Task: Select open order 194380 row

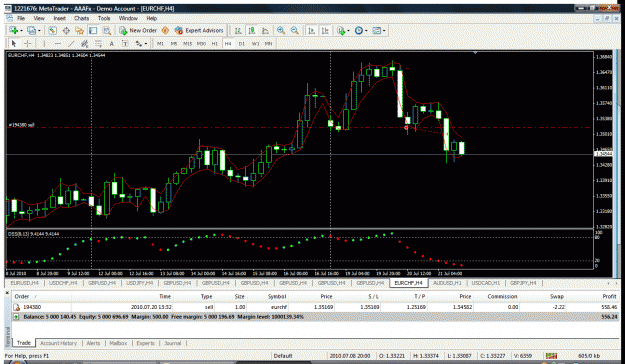Action: coord(315,307)
